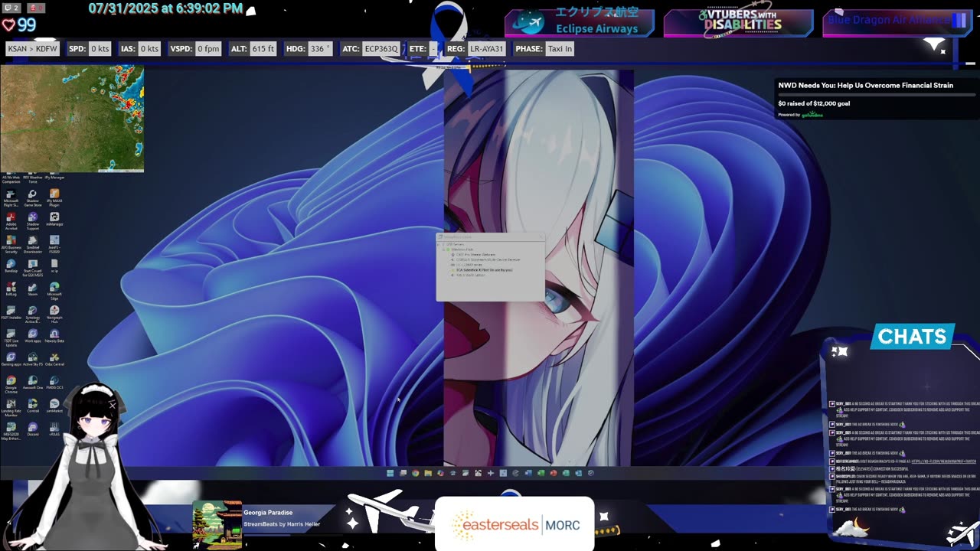The width and height of the screenshot is (980, 551).
Task: Open MSFS2020 Map Enhancement desktop shortcut
Action: pyautogui.click(x=11, y=431)
